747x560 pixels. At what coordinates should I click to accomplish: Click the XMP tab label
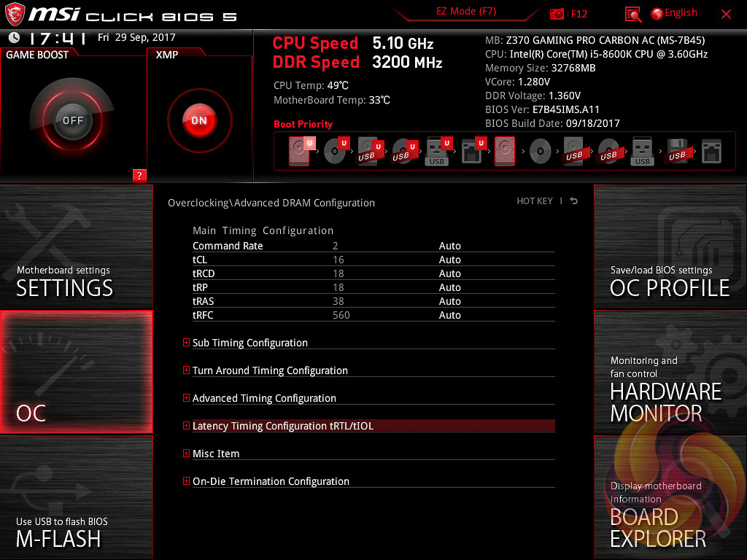167,55
